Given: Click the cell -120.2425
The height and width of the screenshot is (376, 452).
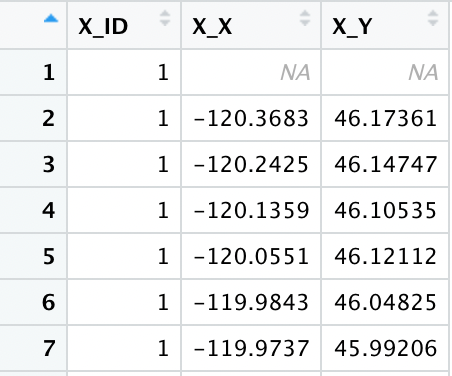Looking at the screenshot, I should (x=251, y=164).
